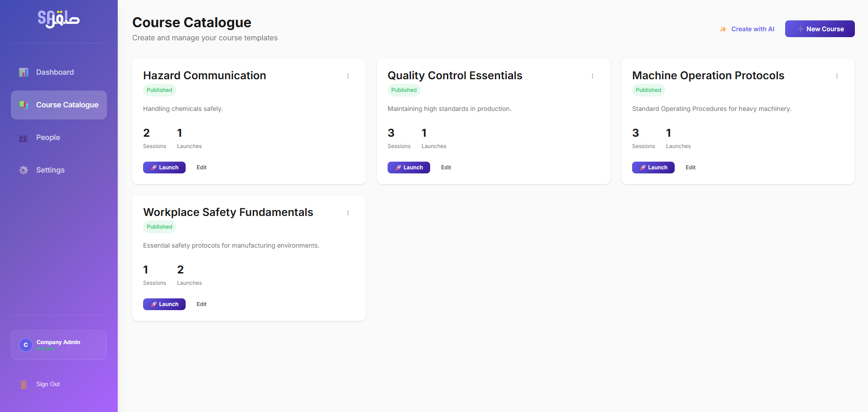Click the door icon next to Sign Out

(23, 384)
